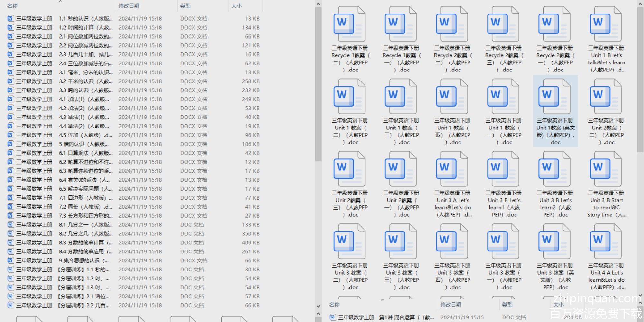644x322 pixels.
Task: Open the Recycle 1教案（二） Word file icon
Action: [x=349, y=24]
